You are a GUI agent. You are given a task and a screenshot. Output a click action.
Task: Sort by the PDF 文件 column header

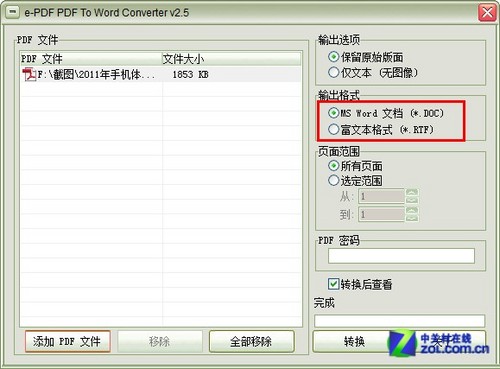(x=91, y=59)
